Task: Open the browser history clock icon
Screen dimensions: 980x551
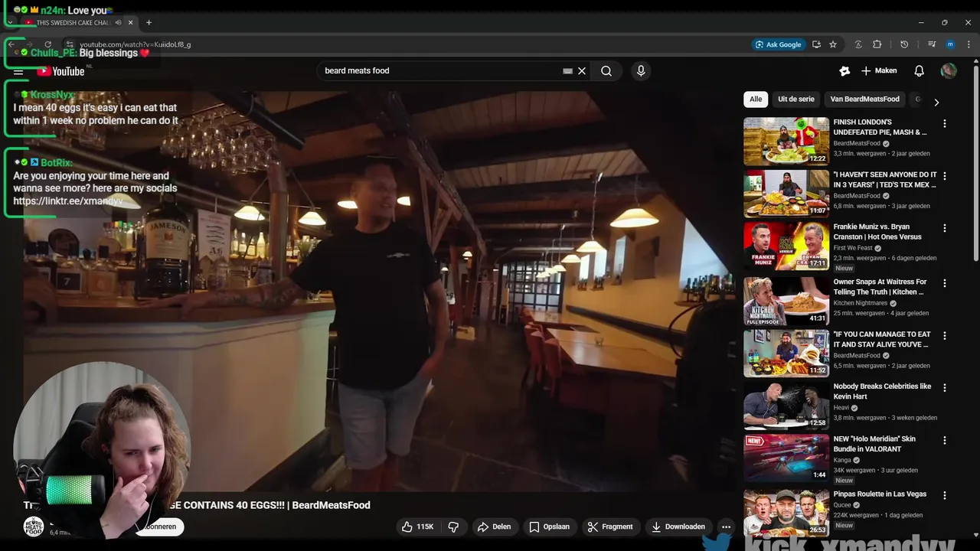Action: tap(904, 44)
